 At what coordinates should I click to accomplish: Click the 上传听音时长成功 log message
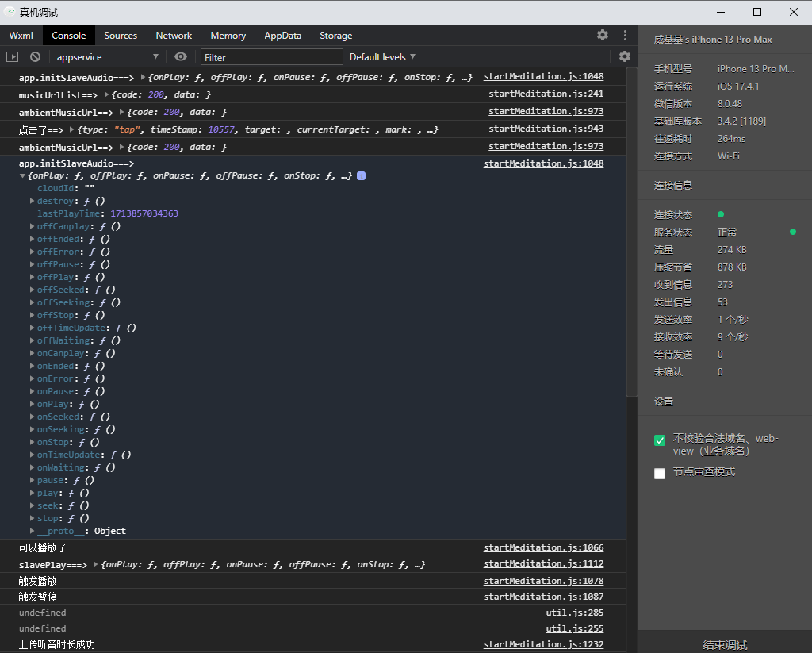tap(57, 644)
